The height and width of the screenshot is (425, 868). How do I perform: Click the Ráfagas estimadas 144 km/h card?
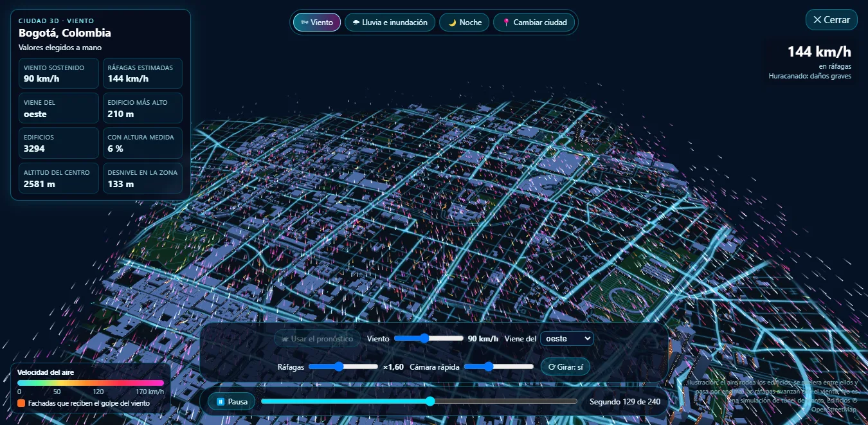click(143, 73)
